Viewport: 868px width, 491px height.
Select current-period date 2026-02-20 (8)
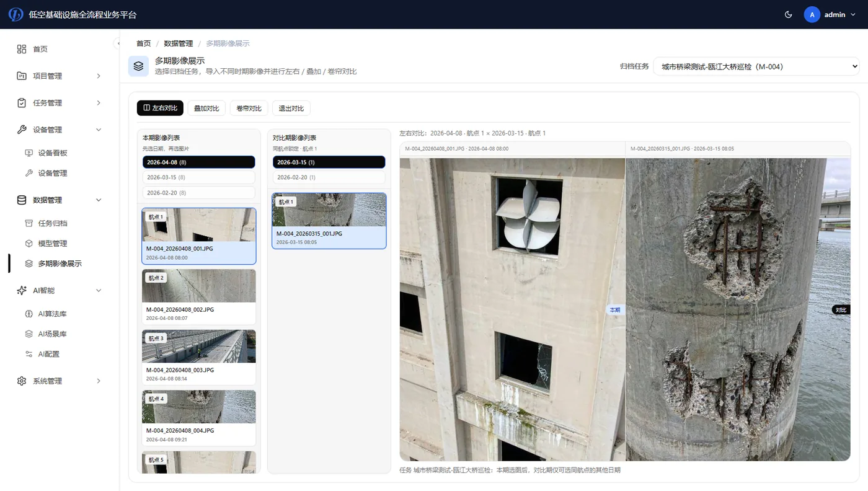tap(198, 193)
